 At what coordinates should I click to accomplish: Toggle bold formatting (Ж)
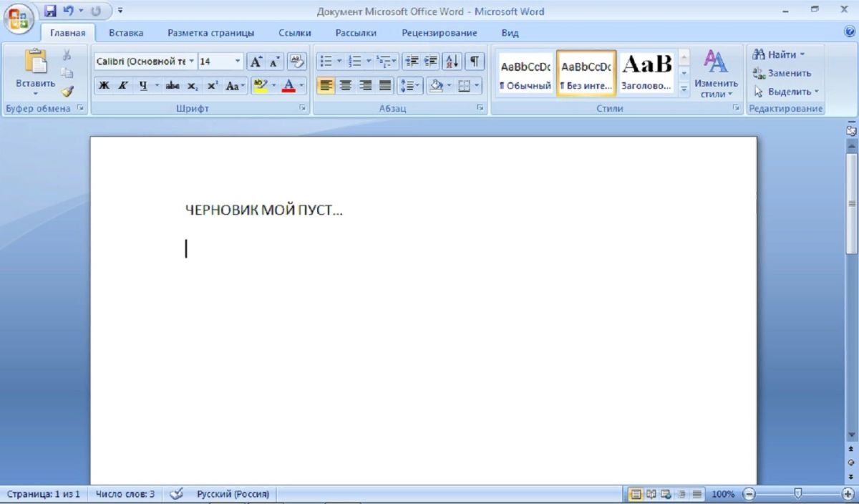pos(105,86)
